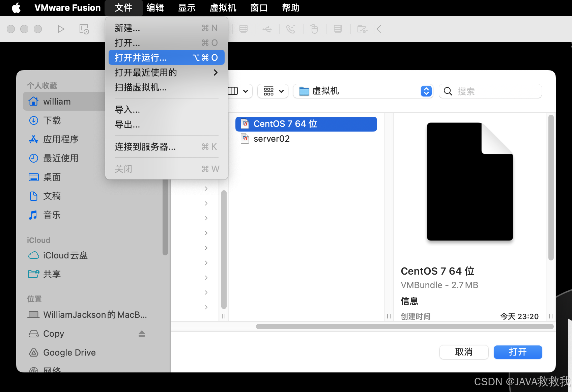
Task: Click the hard disk toolbar icon
Action: [244, 29]
